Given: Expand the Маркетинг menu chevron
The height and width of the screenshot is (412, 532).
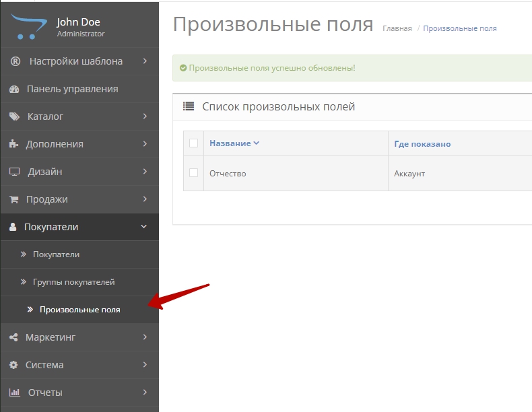Looking at the screenshot, I should click(x=145, y=337).
